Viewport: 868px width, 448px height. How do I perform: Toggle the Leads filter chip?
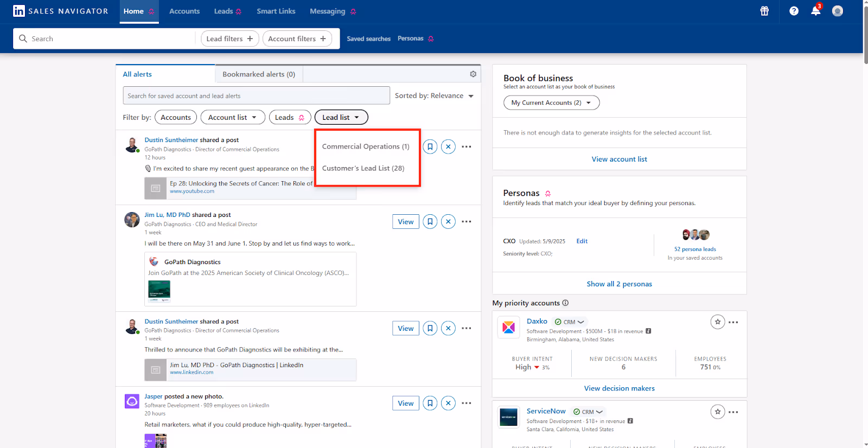tap(290, 117)
